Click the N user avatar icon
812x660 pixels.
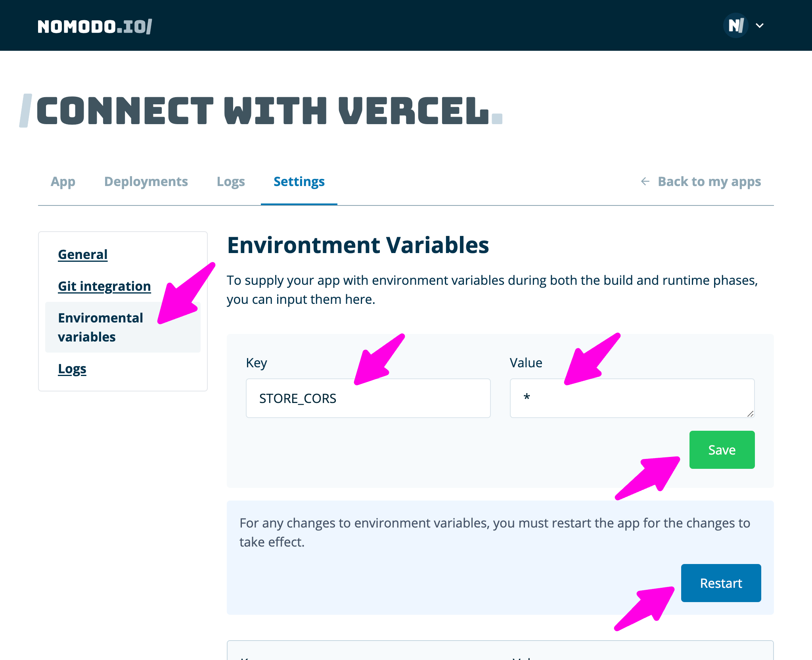point(735,26)
